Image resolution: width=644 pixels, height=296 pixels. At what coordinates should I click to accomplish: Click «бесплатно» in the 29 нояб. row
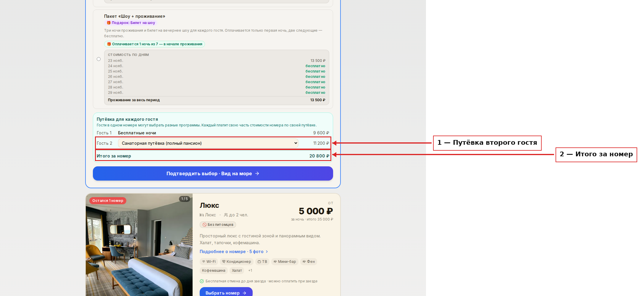(x=315, y=93)
